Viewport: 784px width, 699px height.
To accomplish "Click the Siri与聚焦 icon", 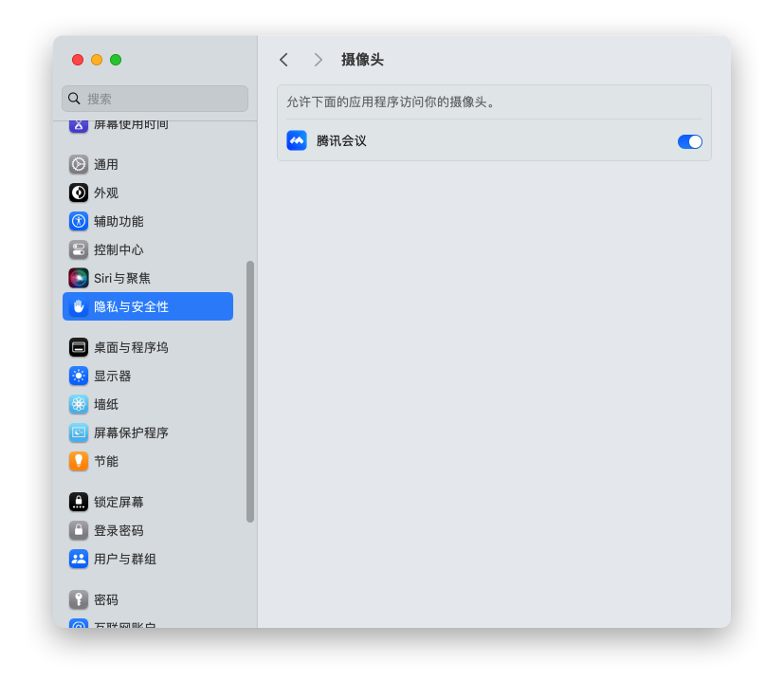I will [x=79, y=278].
